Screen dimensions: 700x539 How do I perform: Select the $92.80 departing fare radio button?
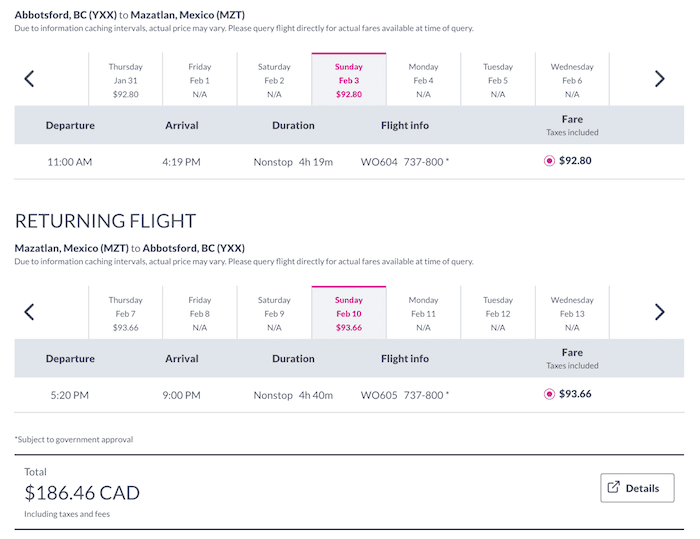point(549,161)
